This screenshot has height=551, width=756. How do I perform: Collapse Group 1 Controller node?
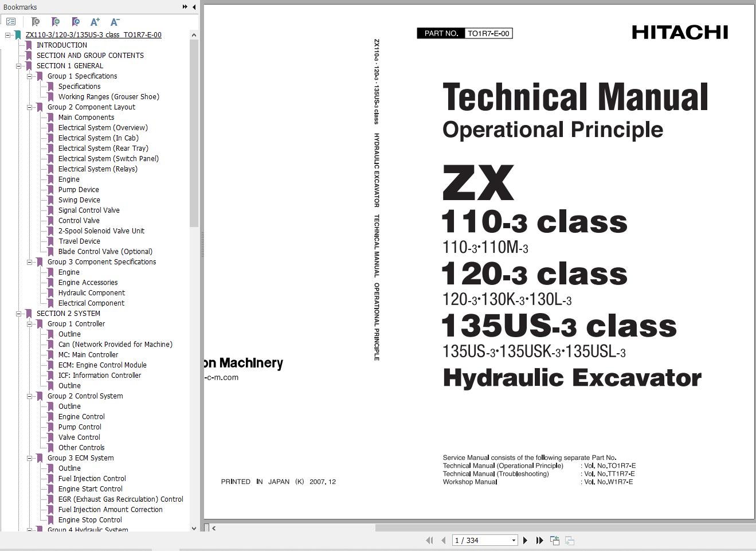[30, 324]
